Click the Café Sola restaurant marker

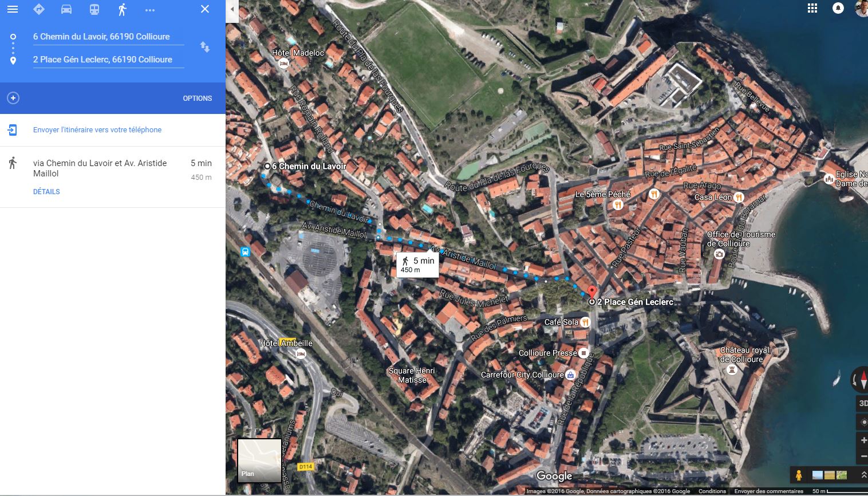pos(585,322)
